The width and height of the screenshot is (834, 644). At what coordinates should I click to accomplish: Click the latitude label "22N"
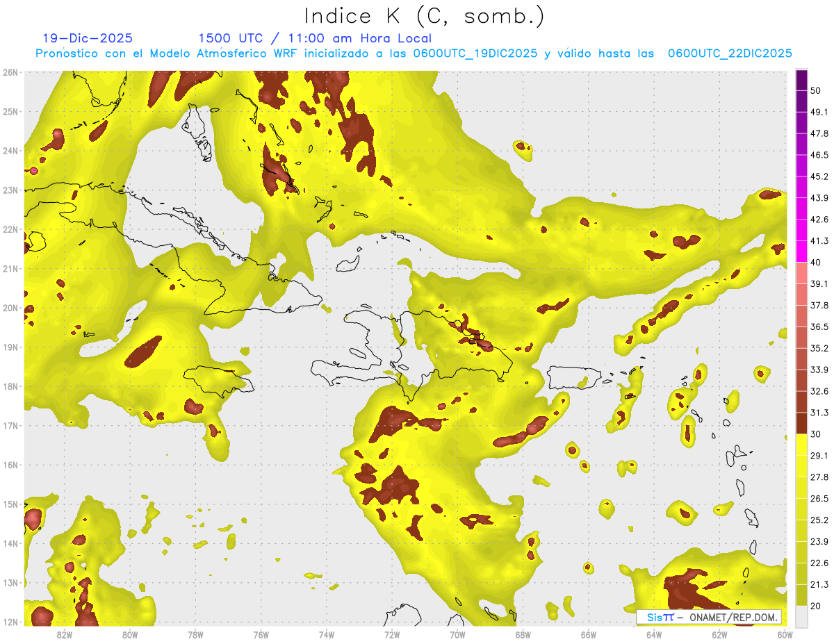click(10, 229)
